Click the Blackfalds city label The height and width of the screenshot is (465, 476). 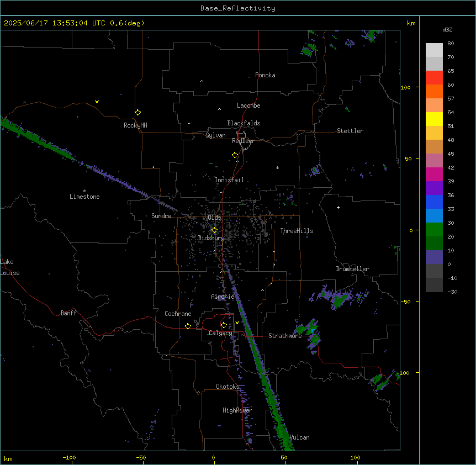click(244, 123)
